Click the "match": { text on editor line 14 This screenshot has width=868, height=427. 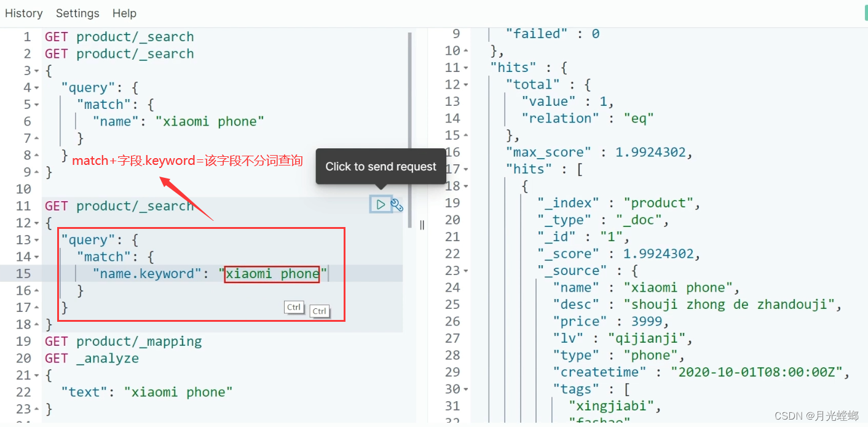(x=116, y=257)
